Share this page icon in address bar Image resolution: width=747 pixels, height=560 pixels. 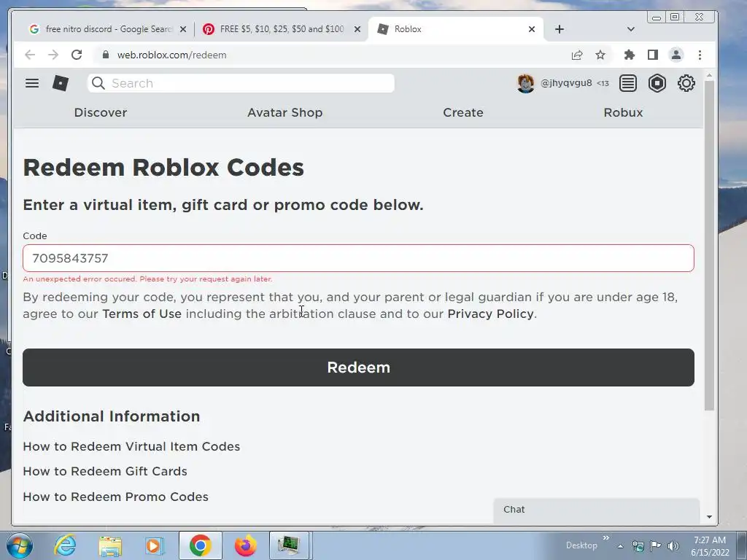click(577, 55)
